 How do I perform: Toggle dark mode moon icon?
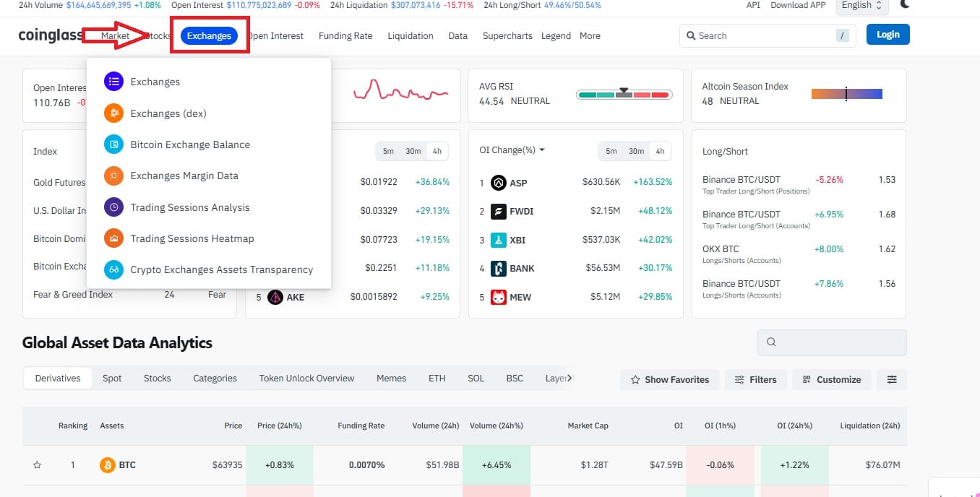click(x=906, y=4)
